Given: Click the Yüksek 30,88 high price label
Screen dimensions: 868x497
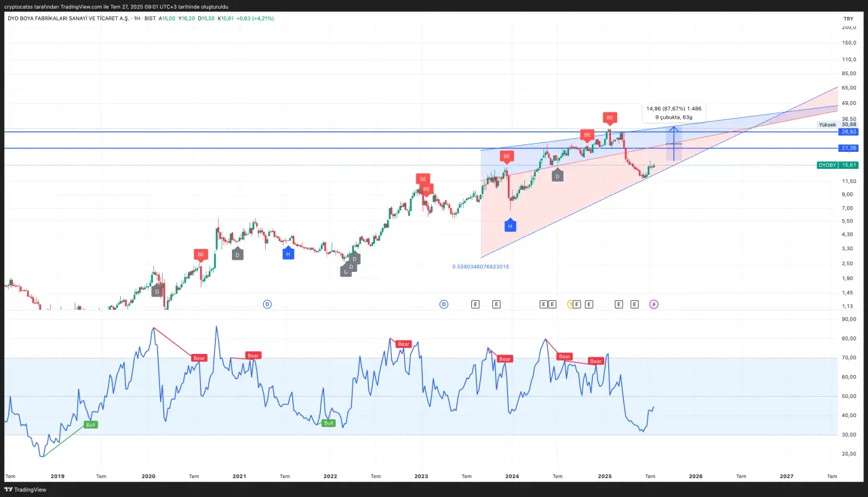Looking at the screenshot, I should click(838, 125).
